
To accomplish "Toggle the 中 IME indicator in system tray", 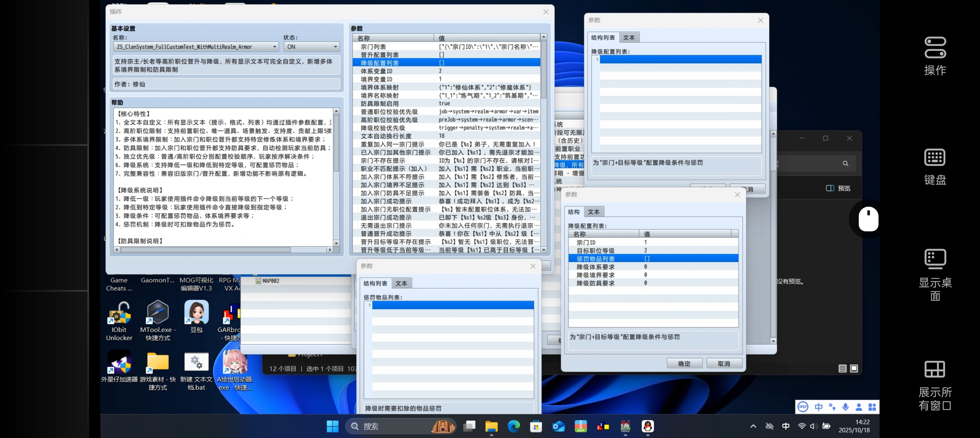I will (x=786, y=426).
